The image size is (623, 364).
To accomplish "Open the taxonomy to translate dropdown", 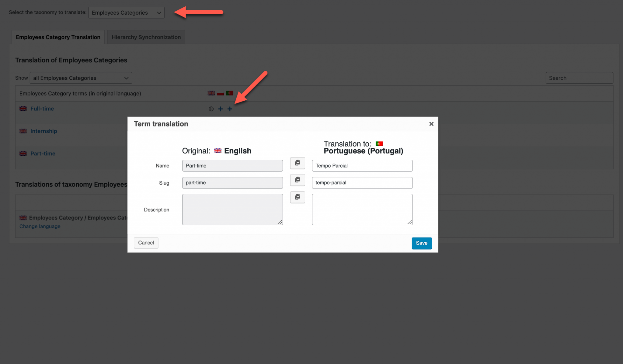I will click(x=126, y=12).
